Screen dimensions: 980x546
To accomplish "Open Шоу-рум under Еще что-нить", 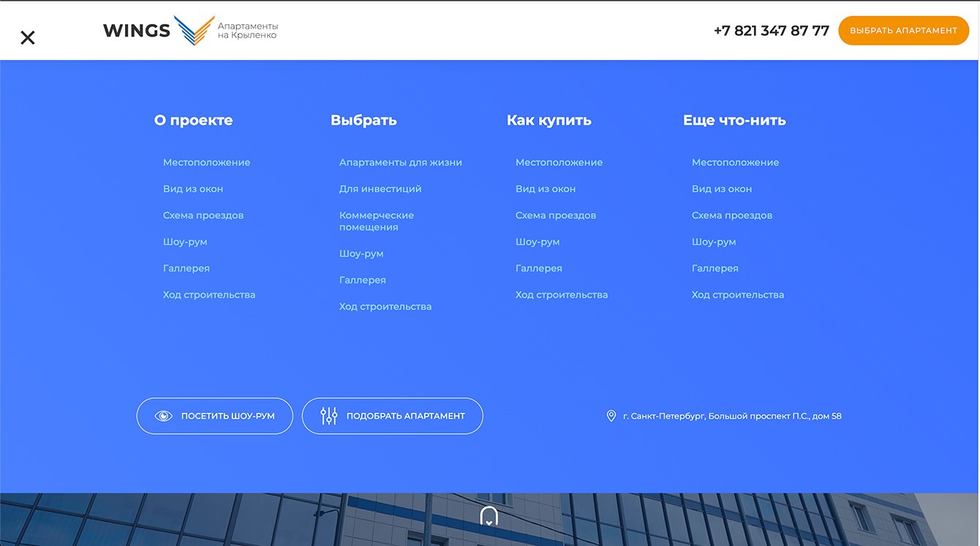I will point(714,242).
